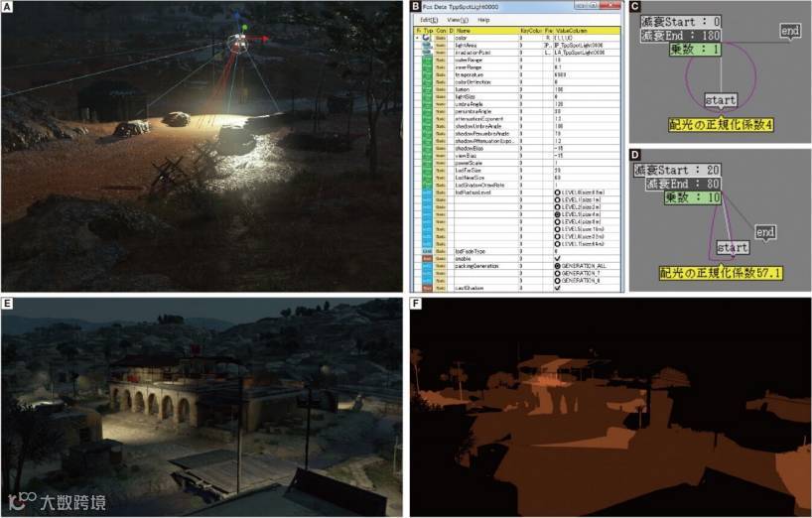Select the LodShadowDrawRate property name cell
This screenshot has width=812, height=518.
click(x=486, y=185)
